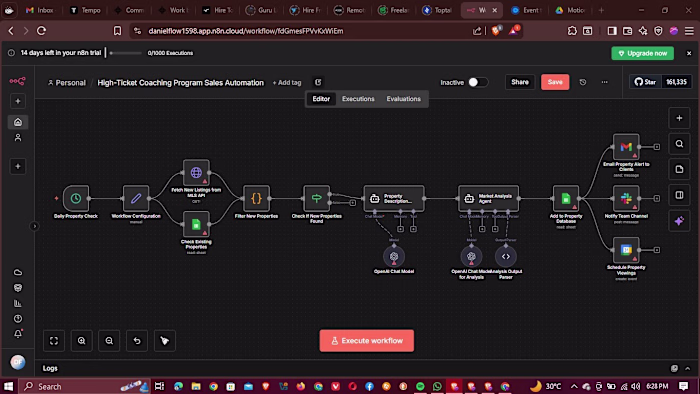Viewport: 700px width, 394px height.
Task: Click the Windows taskbar Search box
Action: point(85,386)
